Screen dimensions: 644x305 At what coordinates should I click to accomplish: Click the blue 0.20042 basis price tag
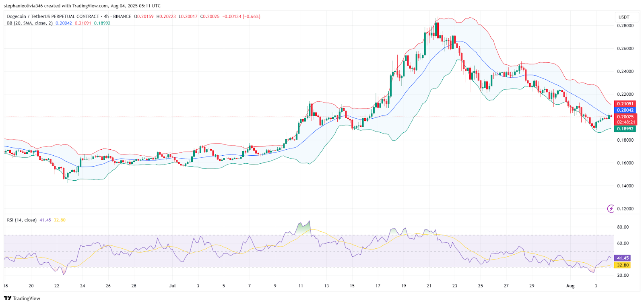625,110
